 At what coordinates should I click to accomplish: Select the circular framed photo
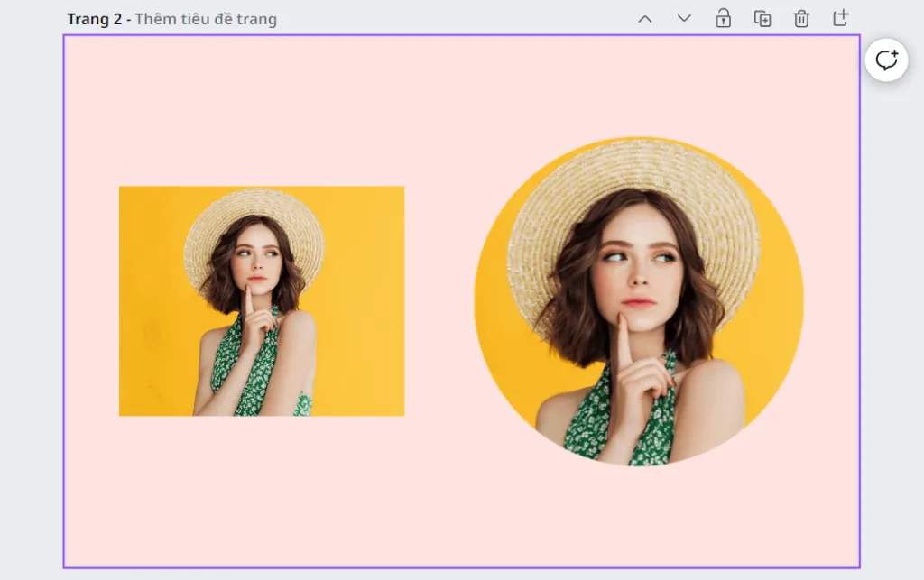click(639, 301)
